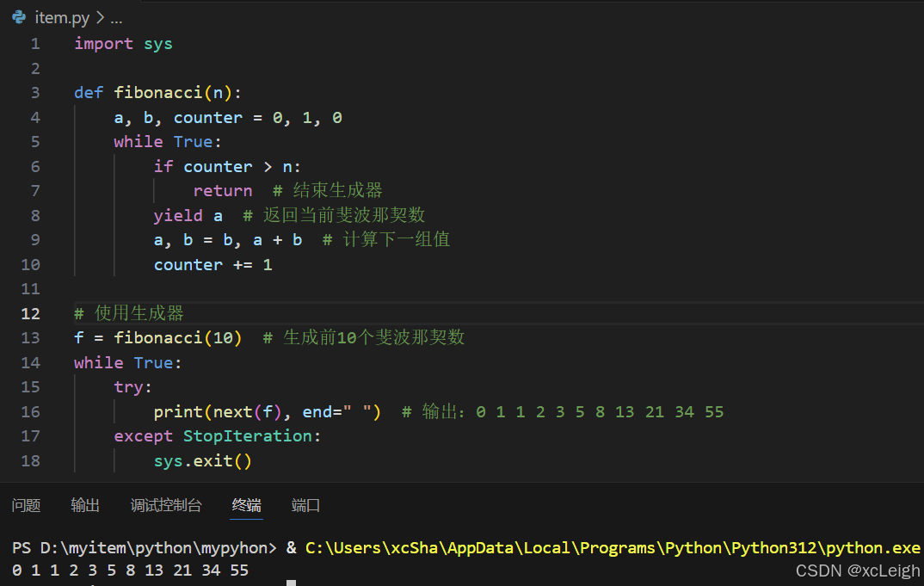Open the 调试控制台 panel tab
Screen dimensions: 924x586
(166, 505)
